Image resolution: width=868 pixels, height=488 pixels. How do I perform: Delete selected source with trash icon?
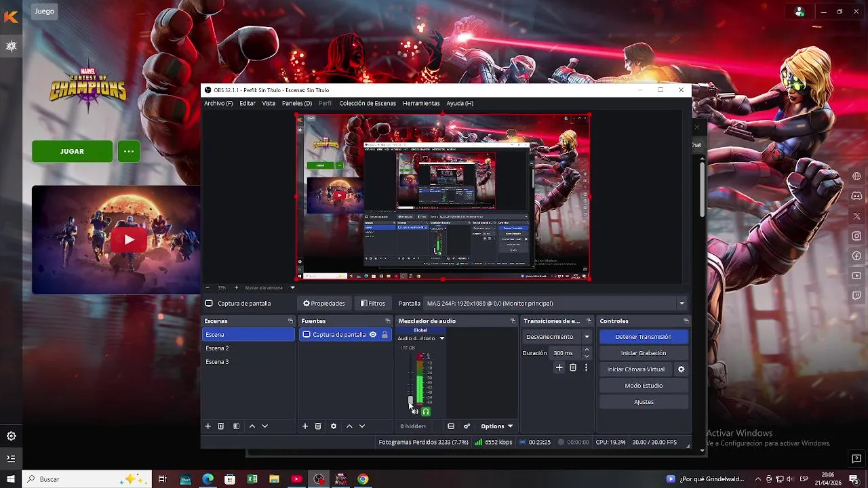coord(318,426)
